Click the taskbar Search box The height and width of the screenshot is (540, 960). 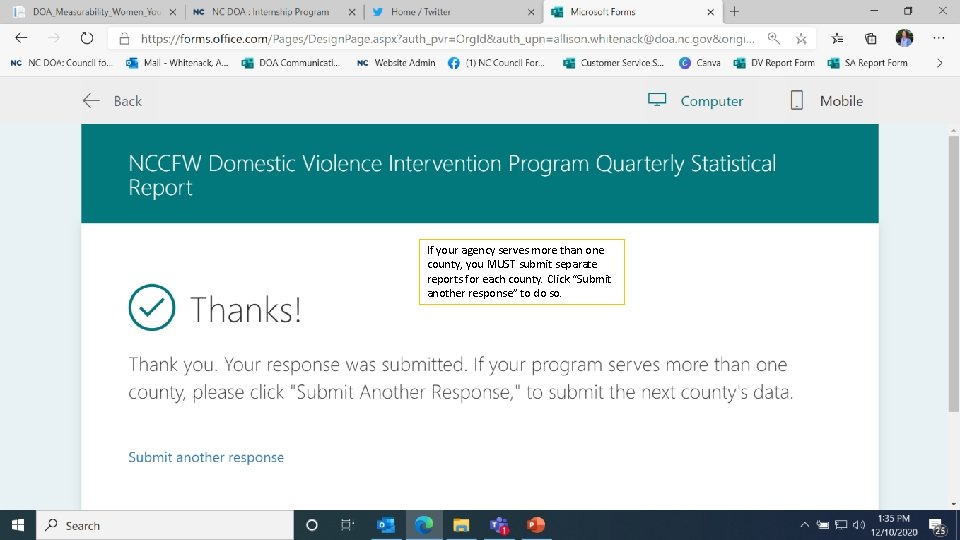pyautogui.click(x=165, y=525)
